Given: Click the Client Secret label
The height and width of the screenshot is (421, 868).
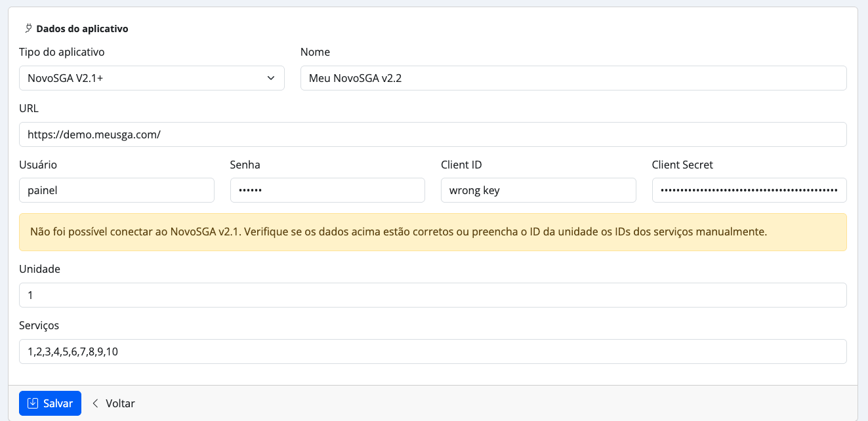Looking at the screenshot, I should click(x=682, y=165).
